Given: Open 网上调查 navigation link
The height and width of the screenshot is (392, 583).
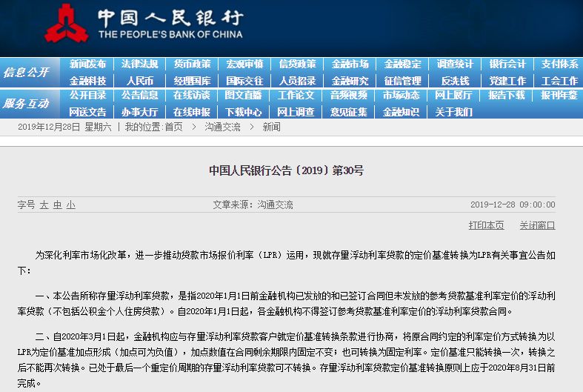Looking at the screenshot, I should pyautogui.click(x=296, y=112).
